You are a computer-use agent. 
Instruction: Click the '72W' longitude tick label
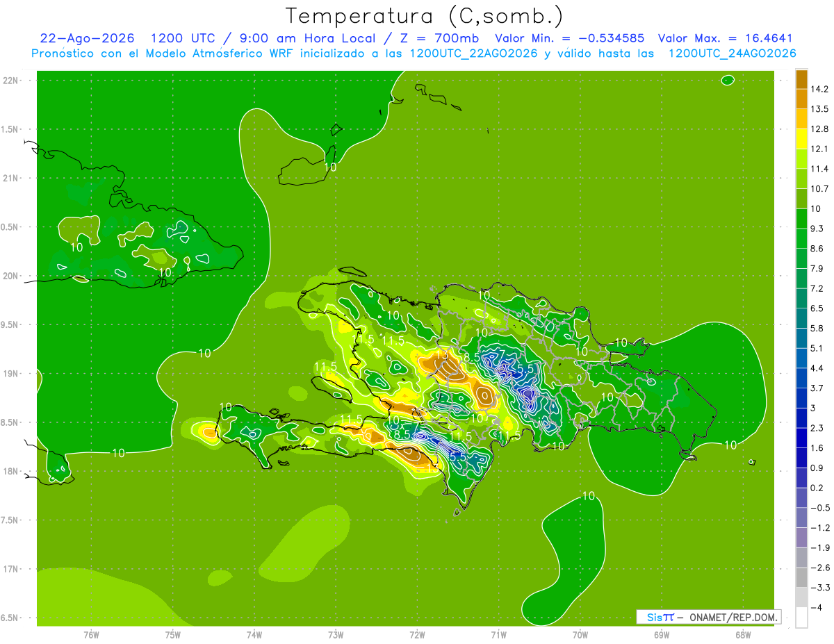417,634
